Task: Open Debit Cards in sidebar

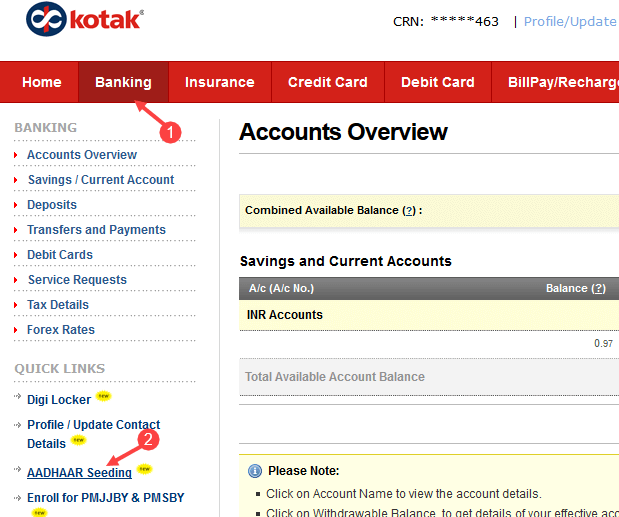Action: point(60,255)
